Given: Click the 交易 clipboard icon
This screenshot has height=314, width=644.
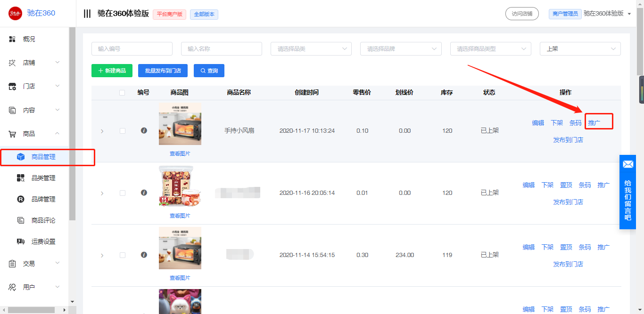Looking at the screenshot, I should 13,264.
